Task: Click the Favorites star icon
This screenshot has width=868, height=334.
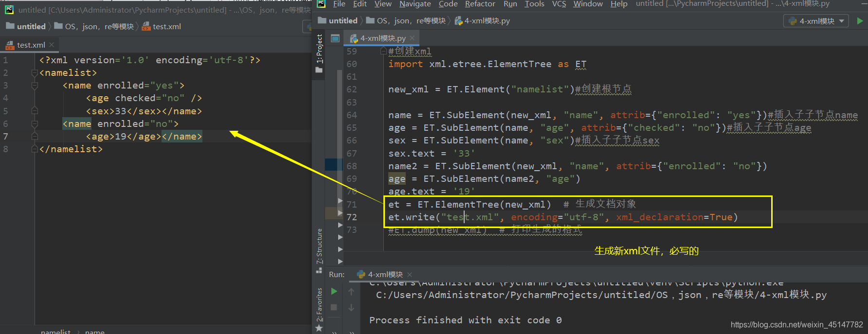Action: pos(319,329)
